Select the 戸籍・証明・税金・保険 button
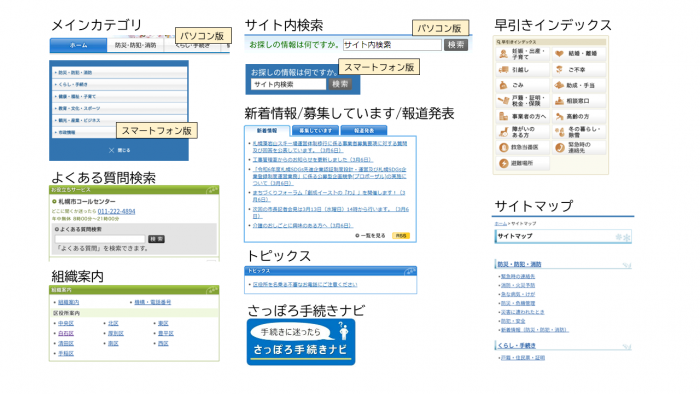The image size is (700, 394). (522, 101)
